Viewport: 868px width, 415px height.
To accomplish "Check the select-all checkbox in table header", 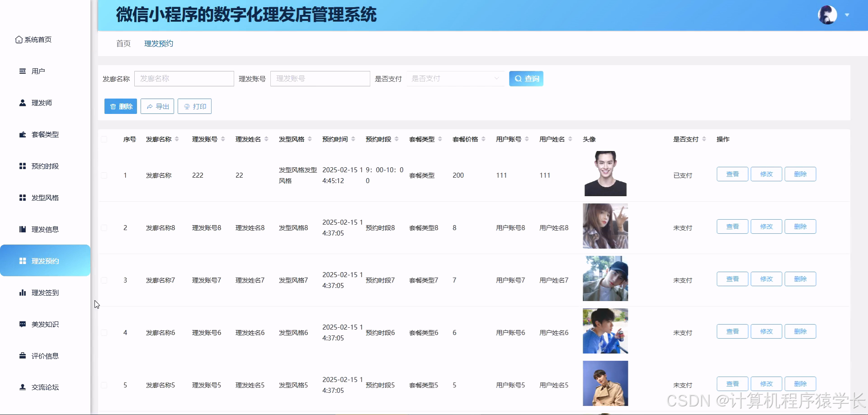I will coord(104,139).
